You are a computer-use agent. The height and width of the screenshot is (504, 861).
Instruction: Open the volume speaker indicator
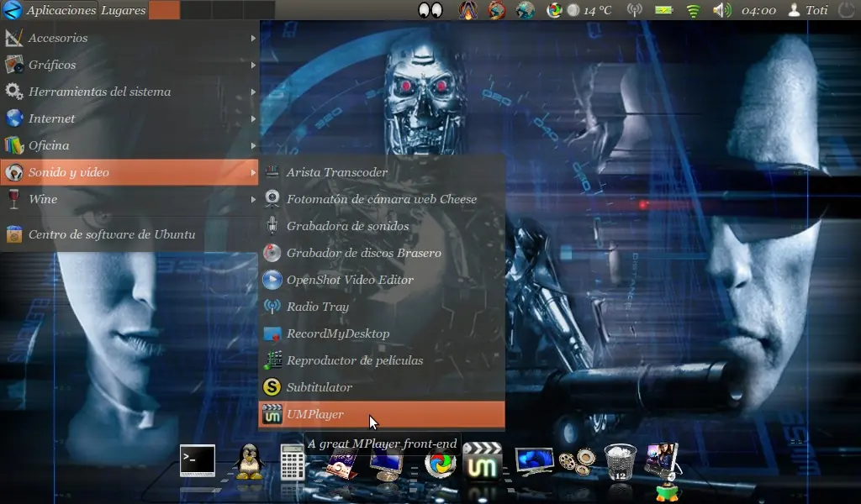722,10
